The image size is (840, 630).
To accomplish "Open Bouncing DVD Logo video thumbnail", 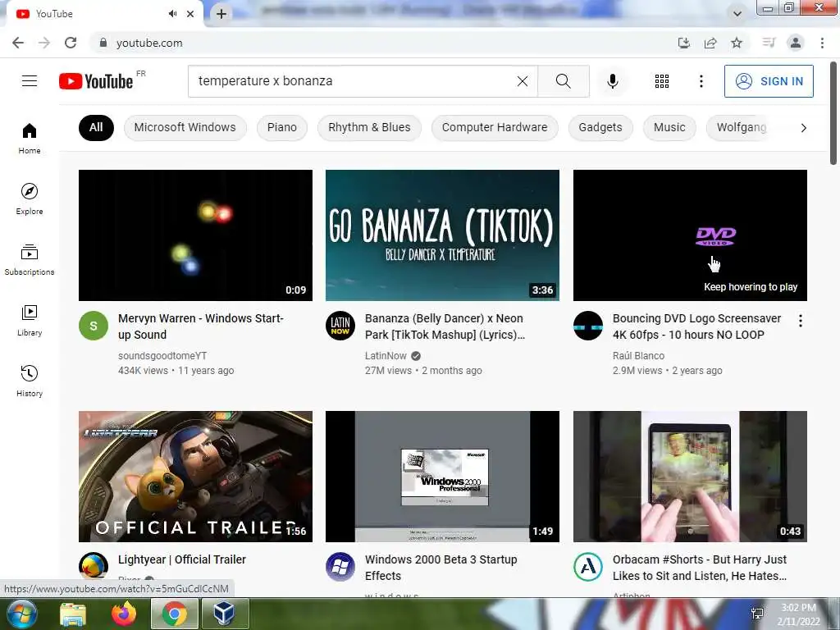I will (x=690, y=235).
